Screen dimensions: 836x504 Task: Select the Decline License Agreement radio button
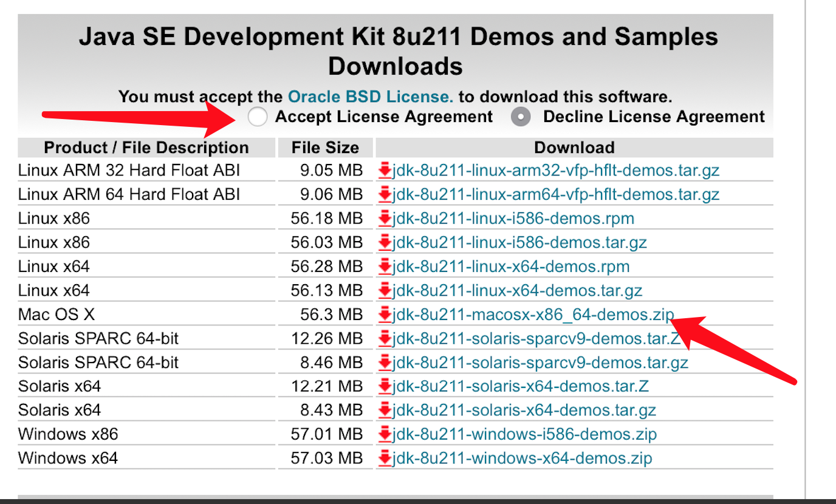(x=521, y=117)
